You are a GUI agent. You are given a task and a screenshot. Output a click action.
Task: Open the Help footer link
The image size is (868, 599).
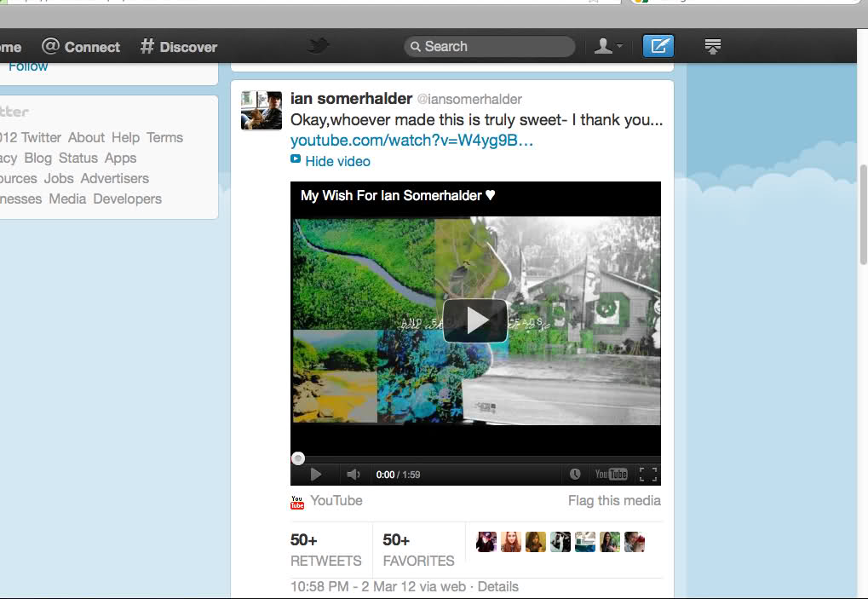126,137
